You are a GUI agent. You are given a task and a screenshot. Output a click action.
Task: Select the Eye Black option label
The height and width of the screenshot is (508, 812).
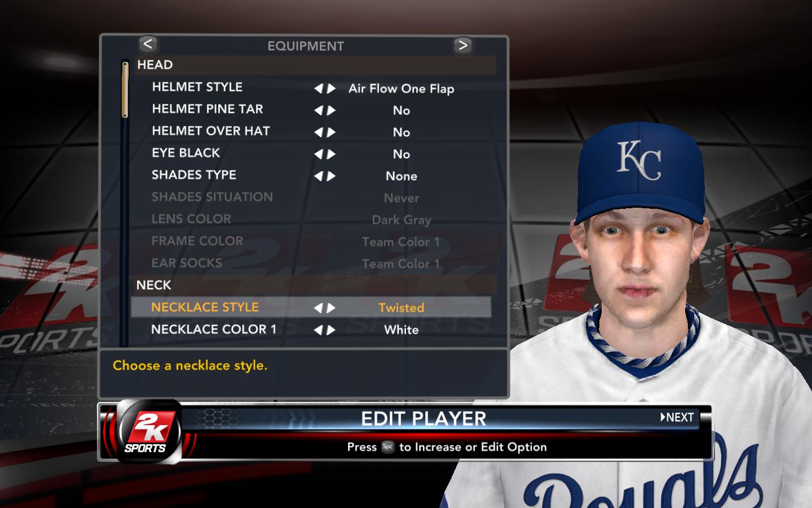tap(186, 153)
